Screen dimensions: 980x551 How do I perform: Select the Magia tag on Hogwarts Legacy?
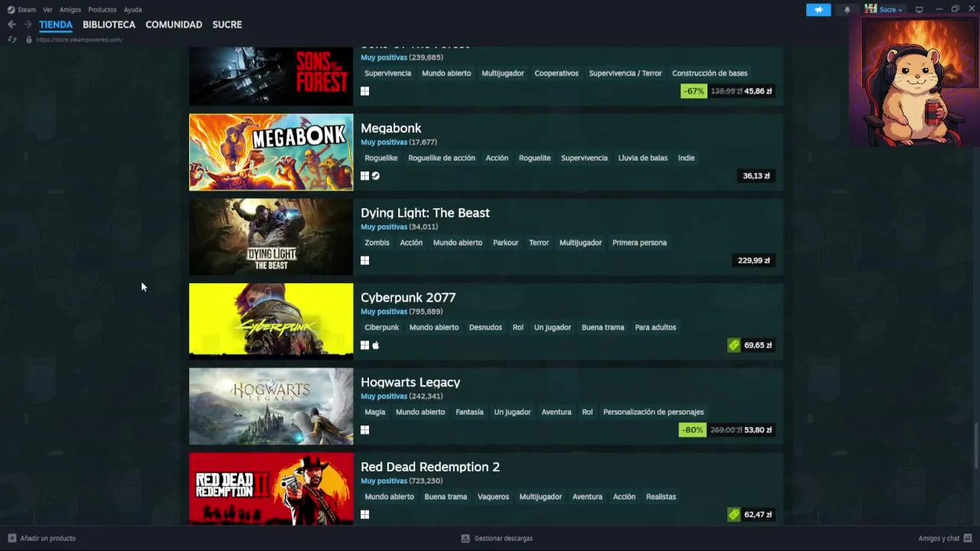(375, 412)
